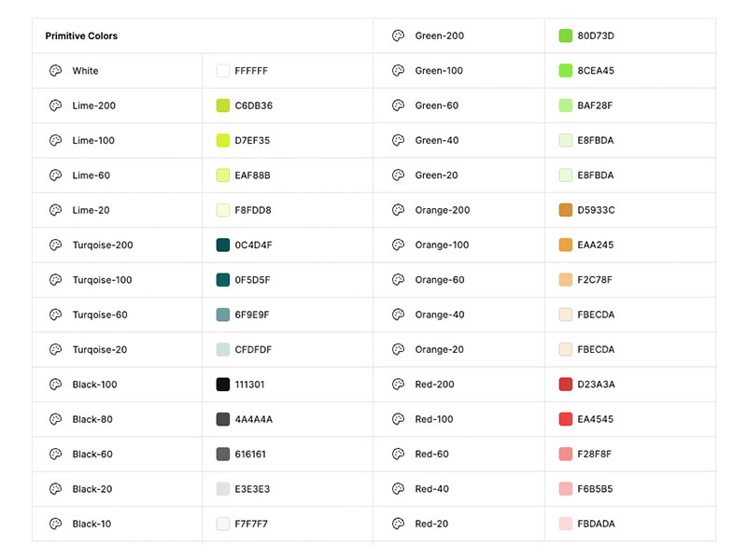
Task: Select the Orange-60 variable name
Action: (x=440, y=280)
